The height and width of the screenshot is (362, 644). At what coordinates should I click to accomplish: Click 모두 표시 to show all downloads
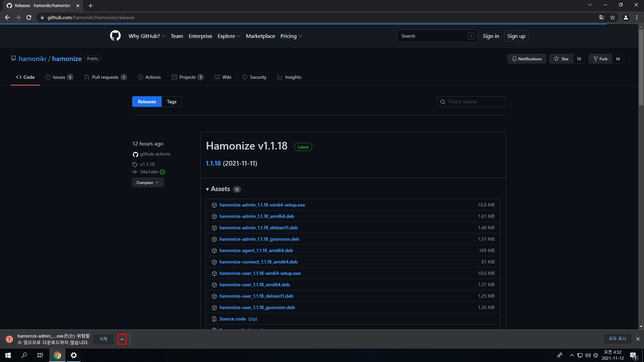pos(618,339)
